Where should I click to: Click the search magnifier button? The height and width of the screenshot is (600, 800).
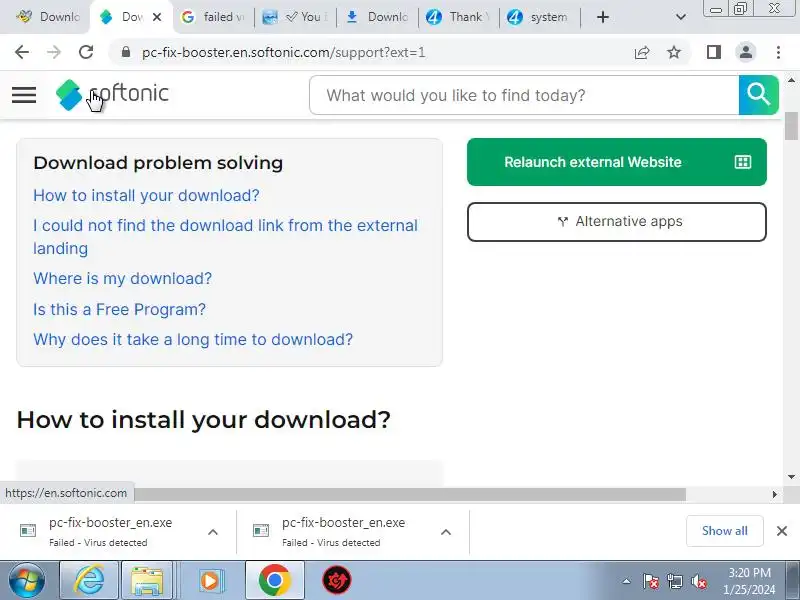coord(758,95)
